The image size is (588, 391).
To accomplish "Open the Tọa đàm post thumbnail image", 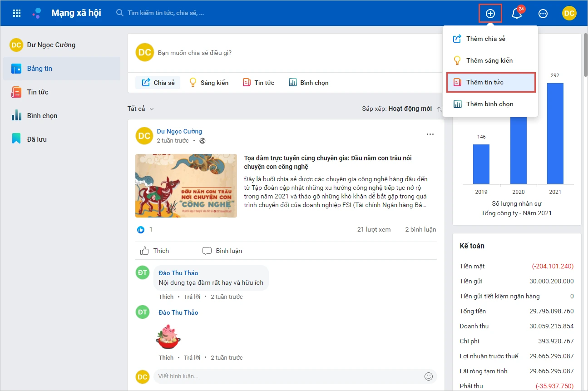I will 186,186.
